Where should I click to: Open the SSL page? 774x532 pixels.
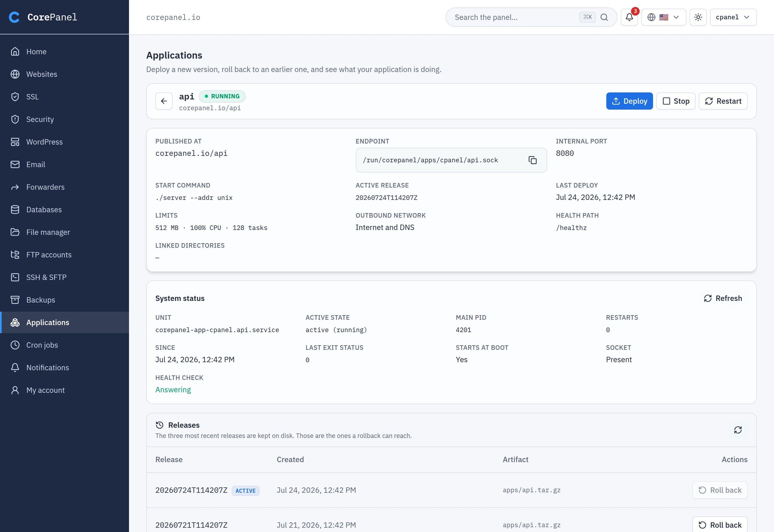point(64,97)
